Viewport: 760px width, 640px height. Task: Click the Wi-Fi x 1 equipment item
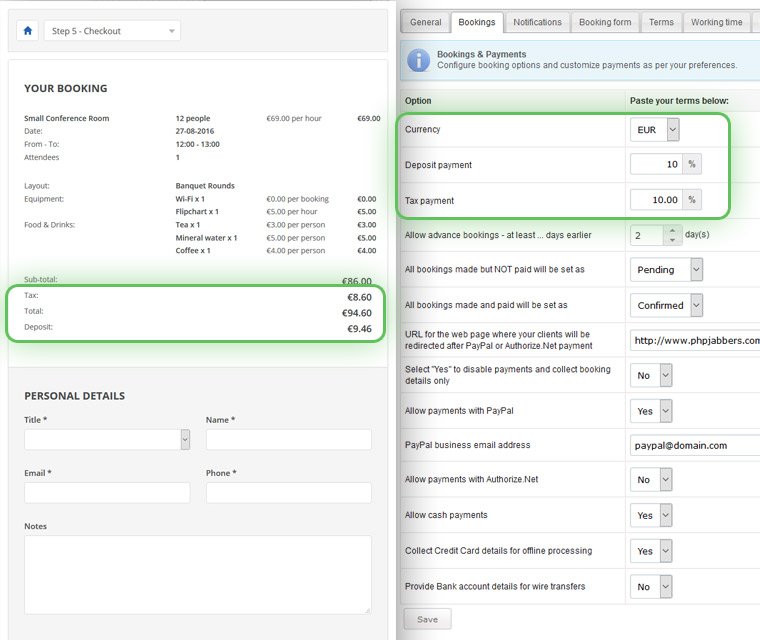coord(190,199)
